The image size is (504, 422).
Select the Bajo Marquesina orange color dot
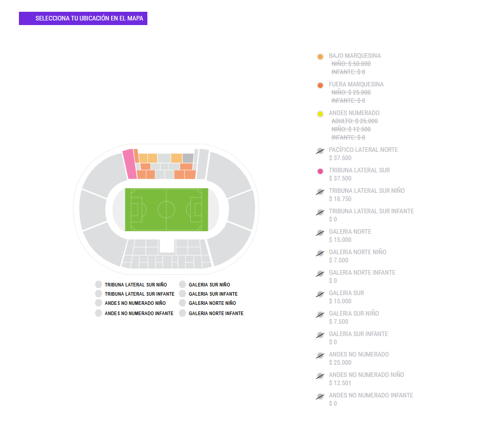[x=320, y=56]
